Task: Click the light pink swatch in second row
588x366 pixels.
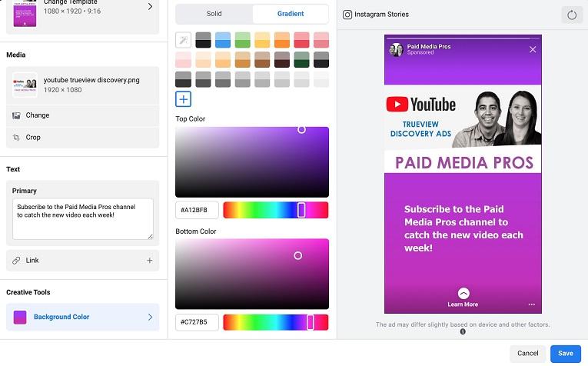Action: 184,60
